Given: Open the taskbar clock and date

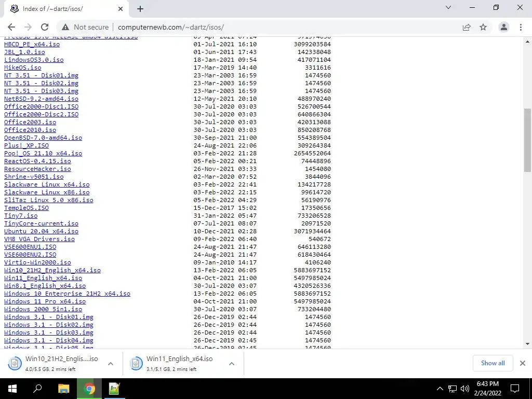Looking at the screenshot, I should (487, 389).
